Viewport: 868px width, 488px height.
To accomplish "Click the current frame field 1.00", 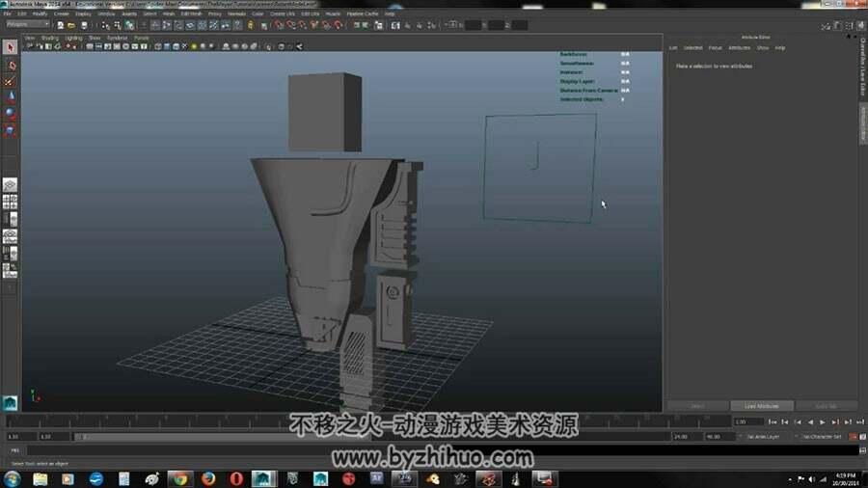I will pyautogui.click(x=747, y=421).
